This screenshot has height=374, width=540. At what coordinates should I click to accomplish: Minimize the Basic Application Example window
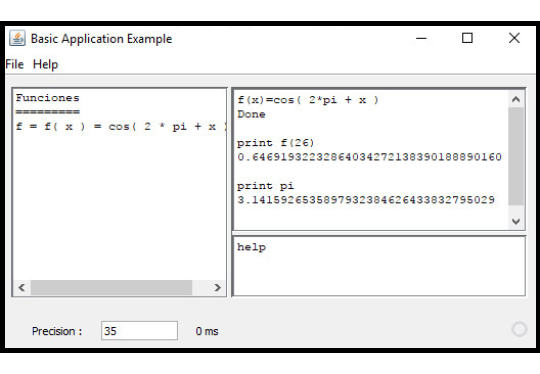click(421, 38)
